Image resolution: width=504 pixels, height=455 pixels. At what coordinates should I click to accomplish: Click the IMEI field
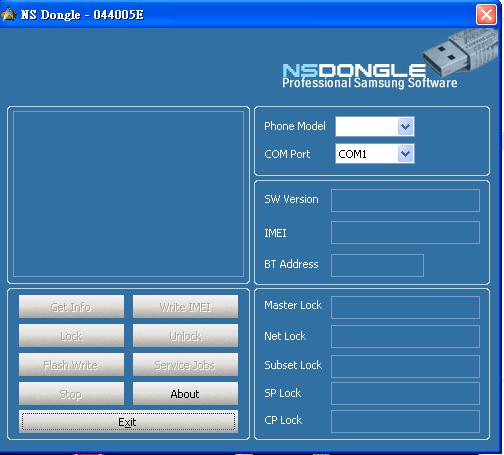pyautogui.click(x=405, y=232)
